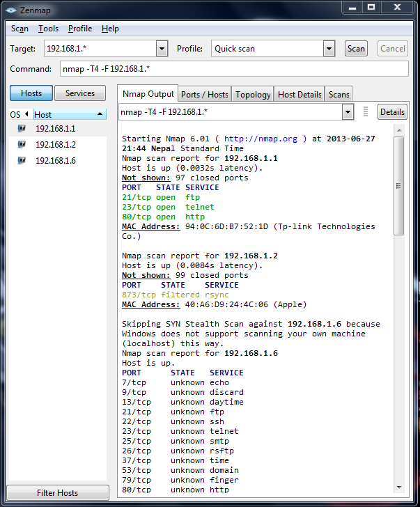Open the Profile dropdown arrow
420x507 pixels.
(329, 49)
